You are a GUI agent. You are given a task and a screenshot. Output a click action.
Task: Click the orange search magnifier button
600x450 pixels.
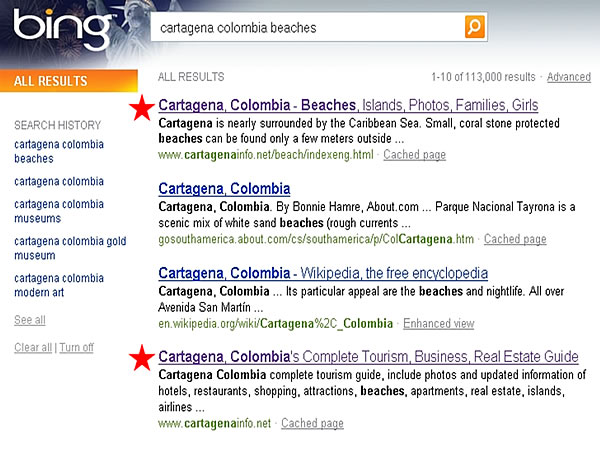click(475, 27)
